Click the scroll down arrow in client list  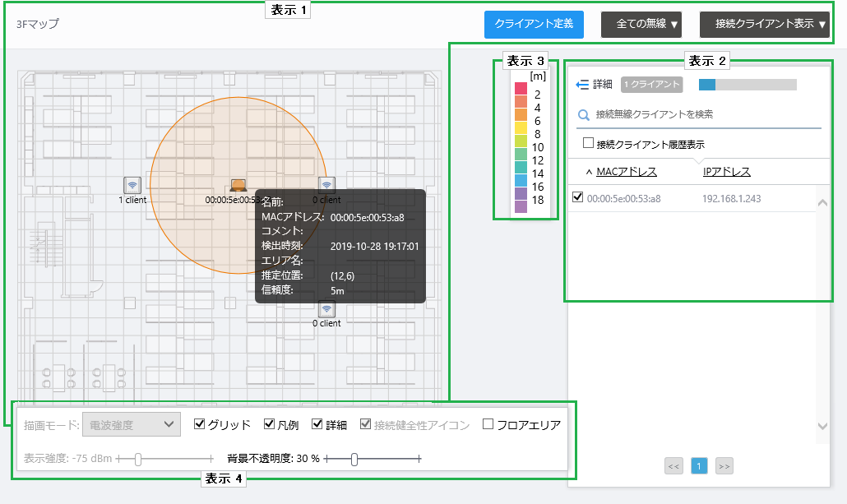coord(822,426)
